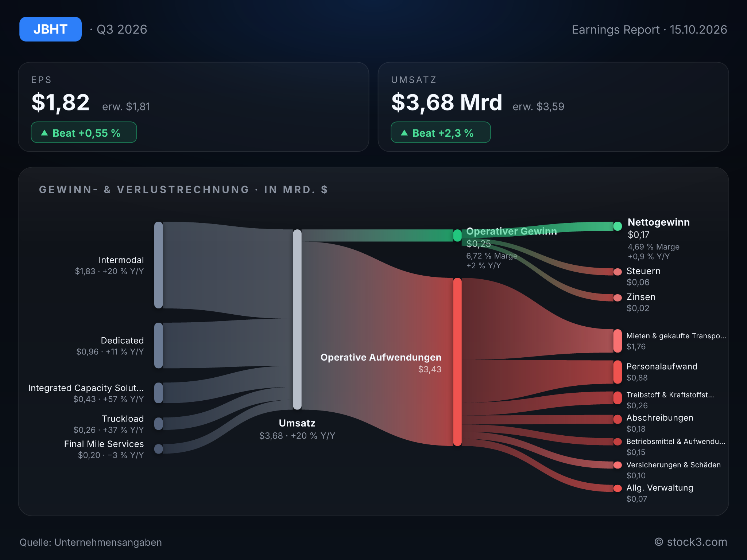
Task: Click the Mieten & gekaufte Transpo... node bar
Action: [618, 341]
